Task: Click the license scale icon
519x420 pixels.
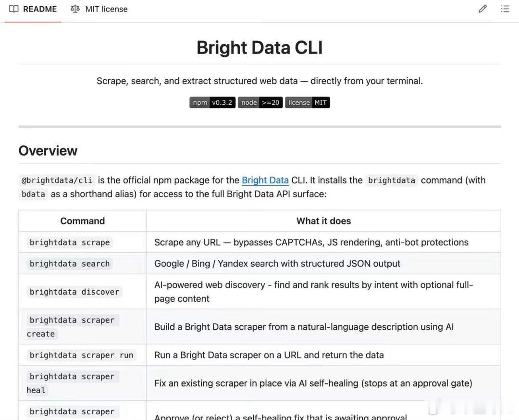Action: (75, 9)
